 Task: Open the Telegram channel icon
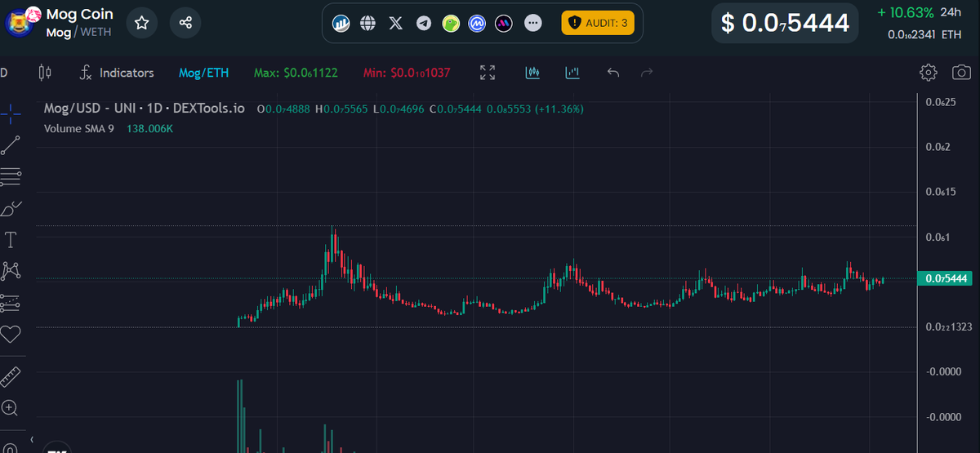pos(423,23)
